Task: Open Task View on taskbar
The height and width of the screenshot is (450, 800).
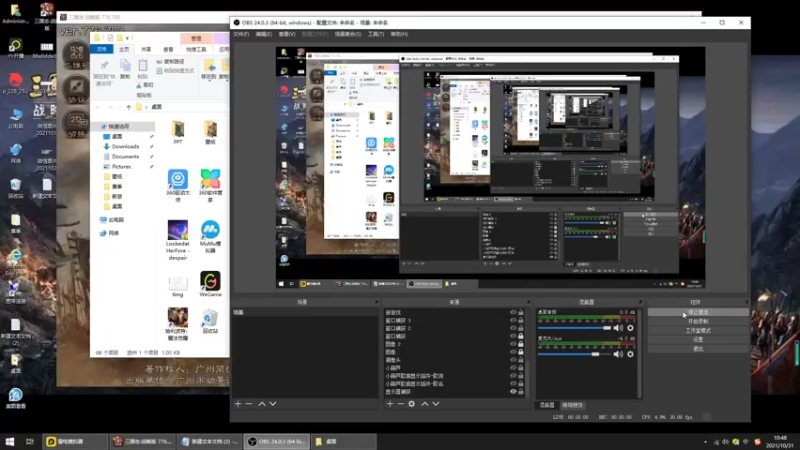Action: (x=30, y=441)
